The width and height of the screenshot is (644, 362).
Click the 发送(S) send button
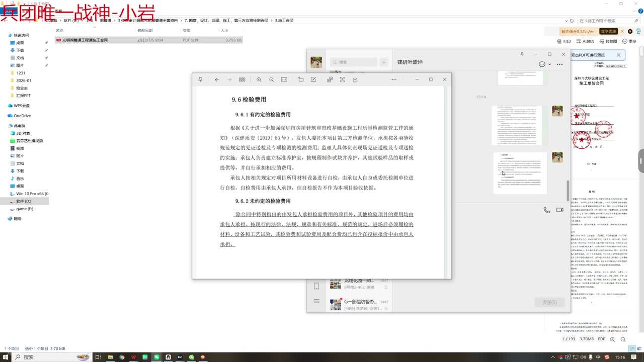coord(549,302)
